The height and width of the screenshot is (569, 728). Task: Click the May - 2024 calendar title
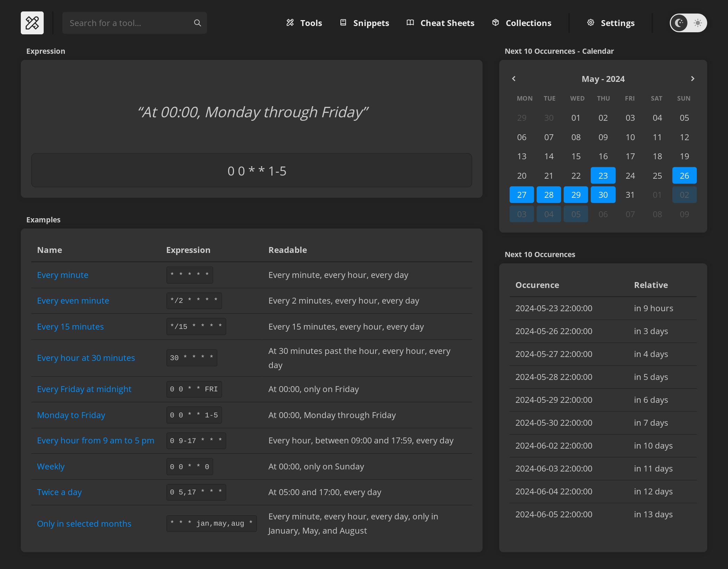[x=603, y=79]
